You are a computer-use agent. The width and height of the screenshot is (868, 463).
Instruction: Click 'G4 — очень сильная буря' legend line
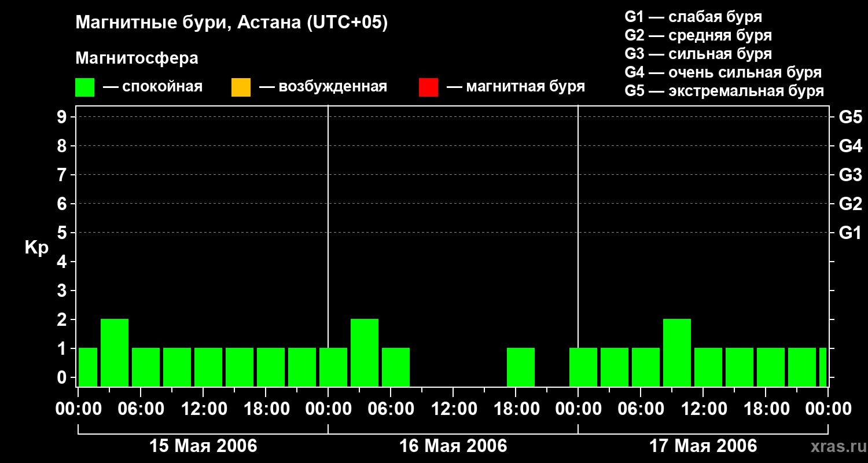[x=723, y=72]
